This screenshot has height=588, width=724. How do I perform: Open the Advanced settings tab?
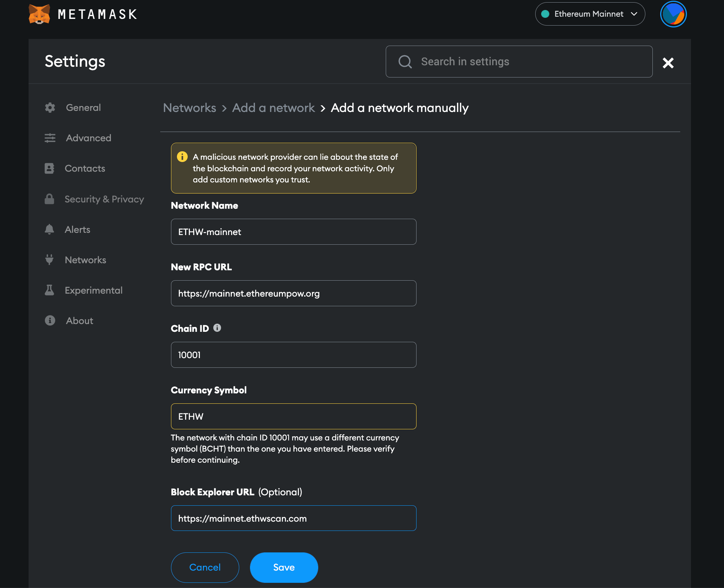pos(88,138)
